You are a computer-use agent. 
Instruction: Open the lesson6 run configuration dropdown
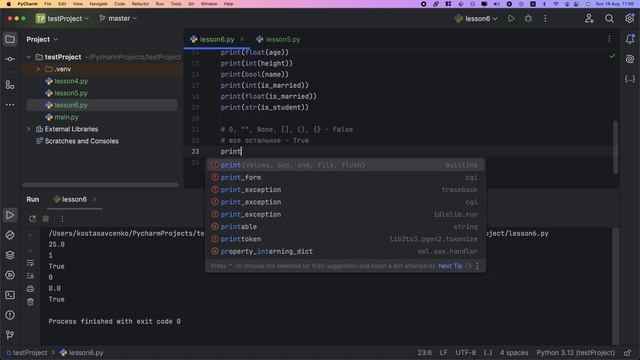[476, 19]
